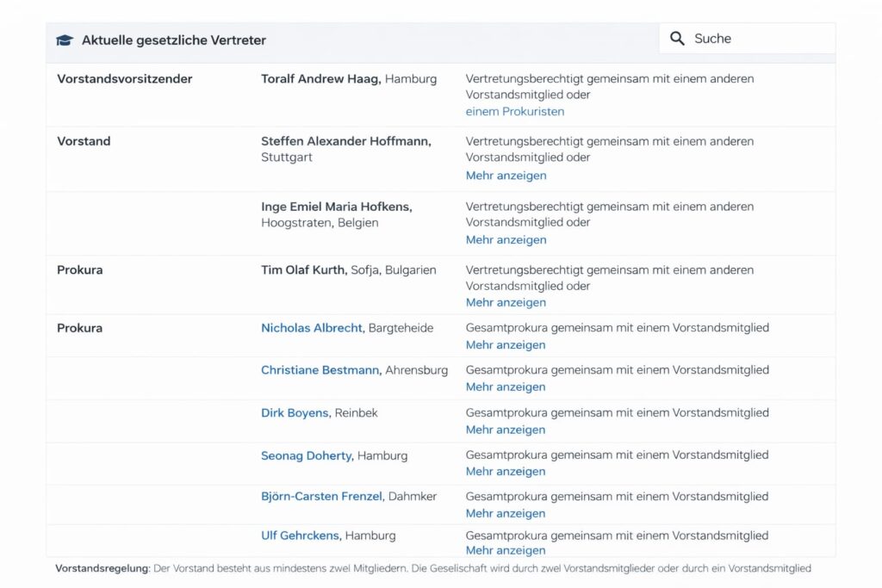This screenshot has height=588, width=882.
Task: Expand 'Mehr anzeigen' for Inge Emiel Maria Hofkens
Action: click(x=506, y=240)
